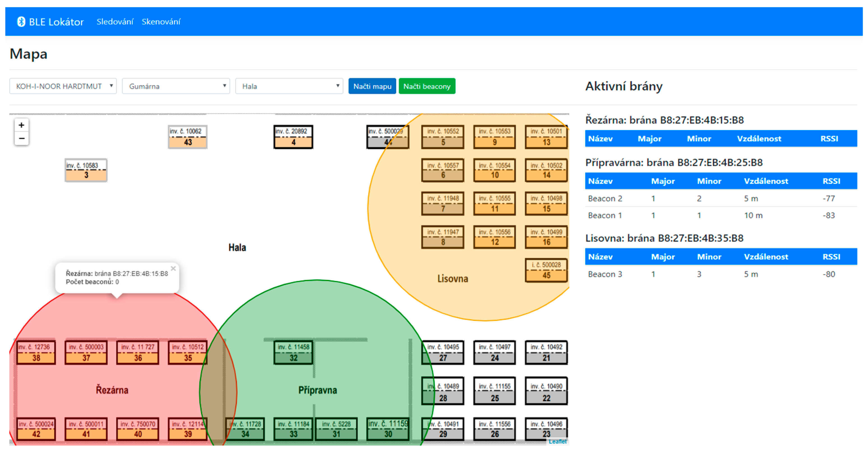868x454 pixels.
Task: Click machine 3 inv. č. 10583
Action: coord(86,170)
